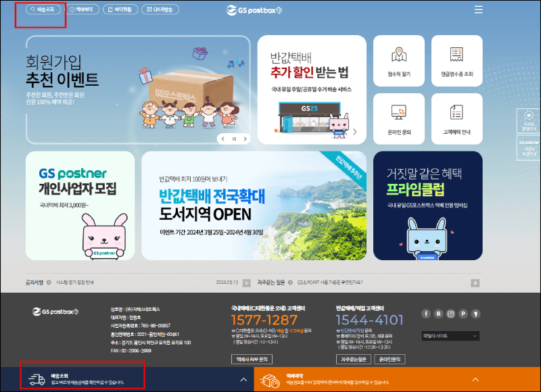
Task: Click the 현금영수증 조회 label text
Action: (x=457, y=74)
